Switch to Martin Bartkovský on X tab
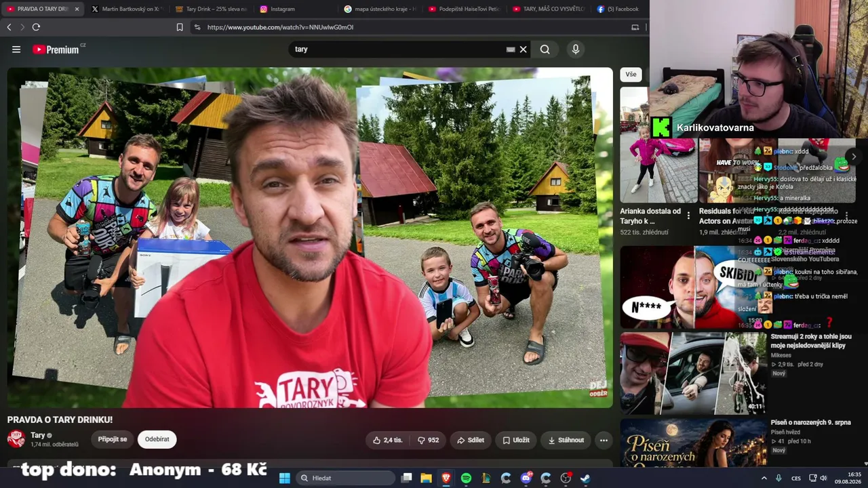Viewport: 868px width, 488px height. tap(125, 9)
